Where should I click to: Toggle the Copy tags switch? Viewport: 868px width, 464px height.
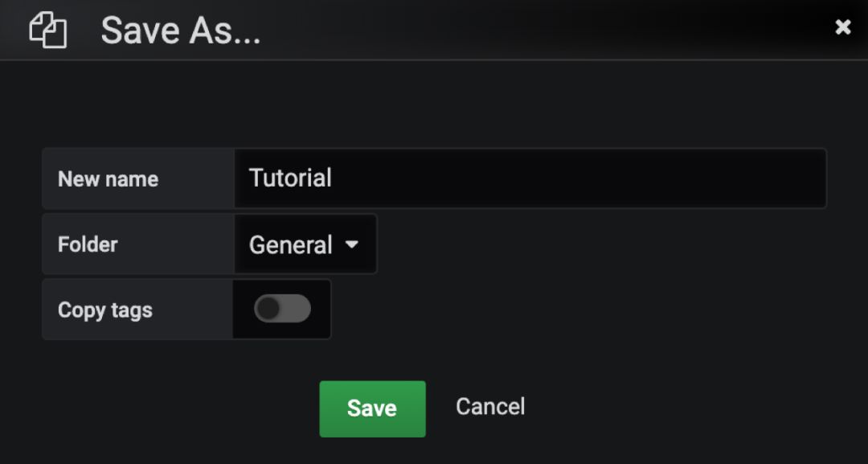coord(282,309)
